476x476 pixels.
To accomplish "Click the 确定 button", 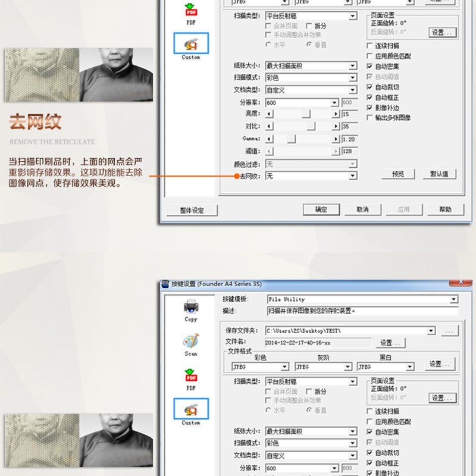I will coord(321,209).
